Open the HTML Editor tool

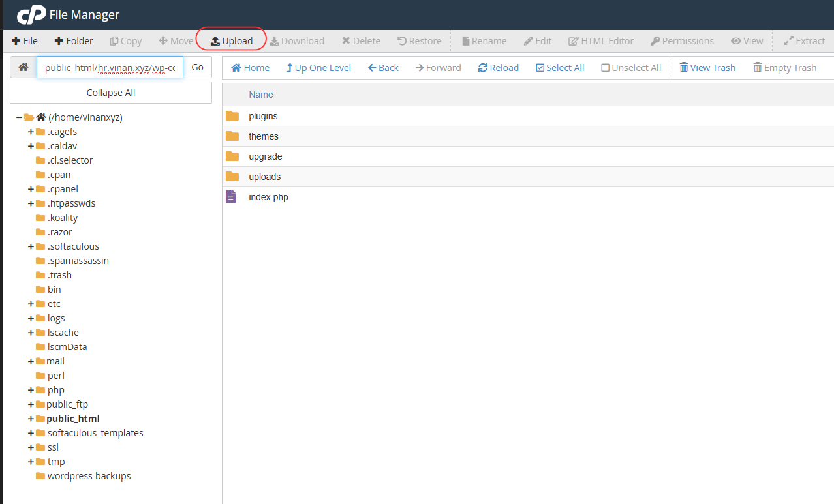[600, 40]
